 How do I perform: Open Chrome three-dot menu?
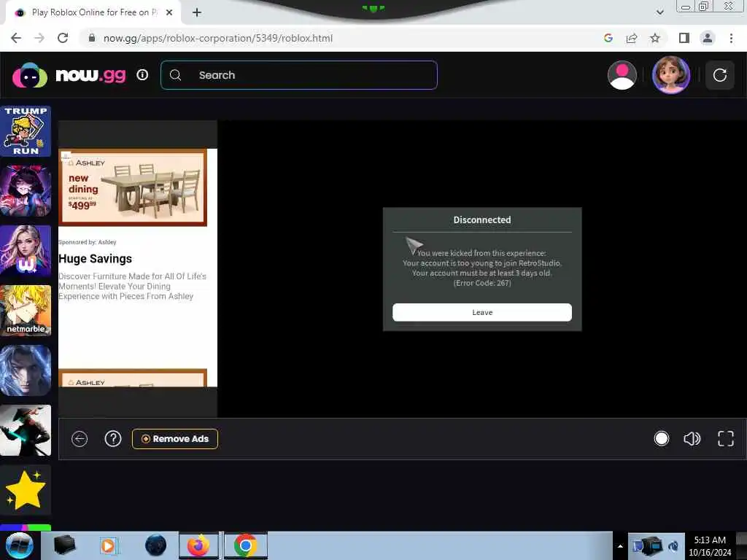[x=731, y=38]
